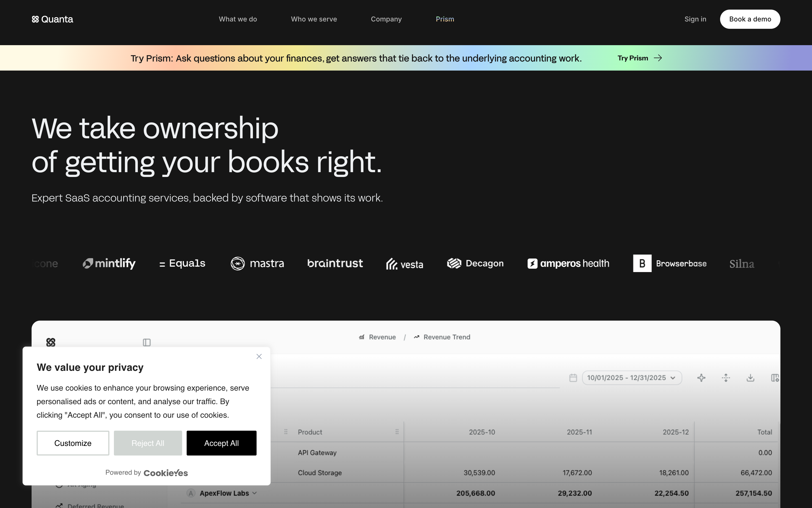Click the 257,154.50 total cell

click(x=754, y=493)
